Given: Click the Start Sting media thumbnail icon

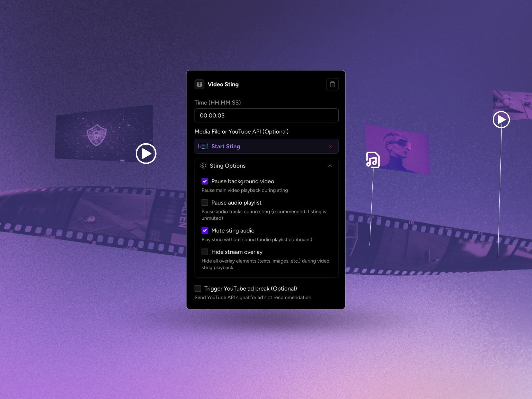Looking at the screenshot, I should (x=203, y=146).
